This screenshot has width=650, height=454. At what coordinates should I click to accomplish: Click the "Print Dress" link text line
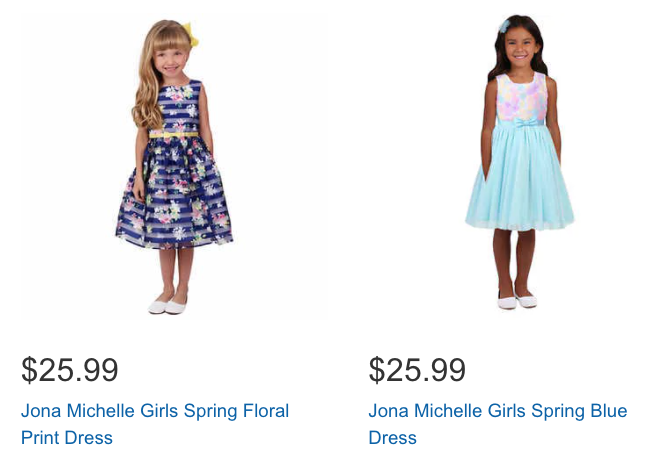67,437
